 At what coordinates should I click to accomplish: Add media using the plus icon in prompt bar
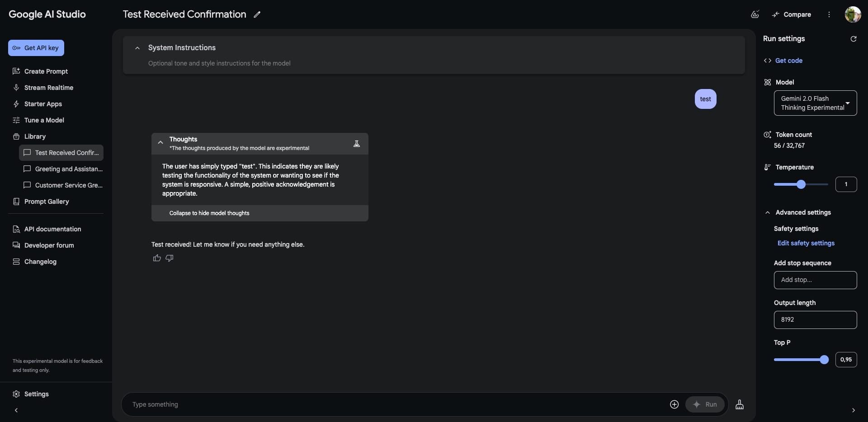(x=674, y=405)
